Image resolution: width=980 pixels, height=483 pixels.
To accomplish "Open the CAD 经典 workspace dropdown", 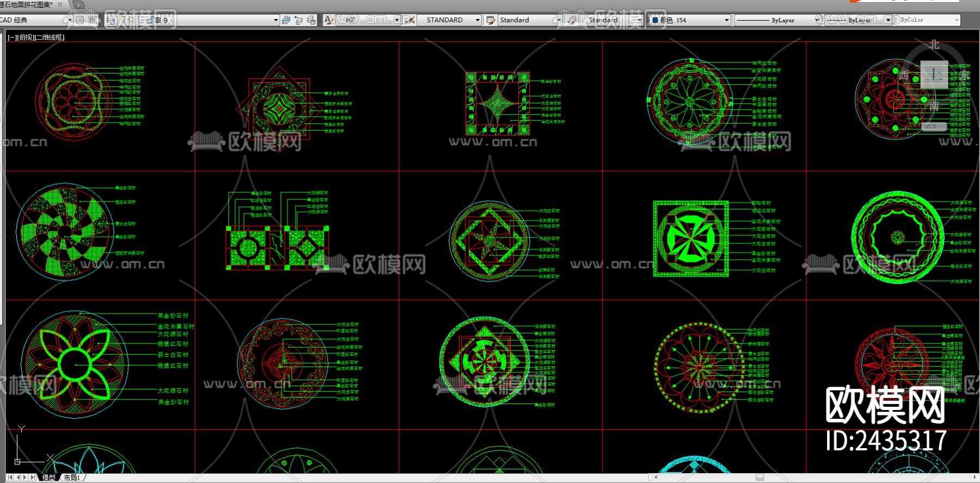I will coord(69,20).
